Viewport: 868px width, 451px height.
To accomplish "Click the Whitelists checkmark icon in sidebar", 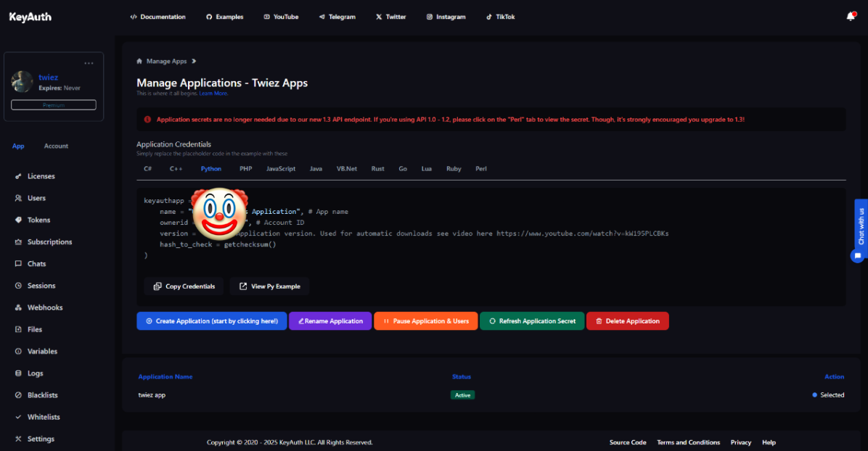I will (x=18, y=417).
